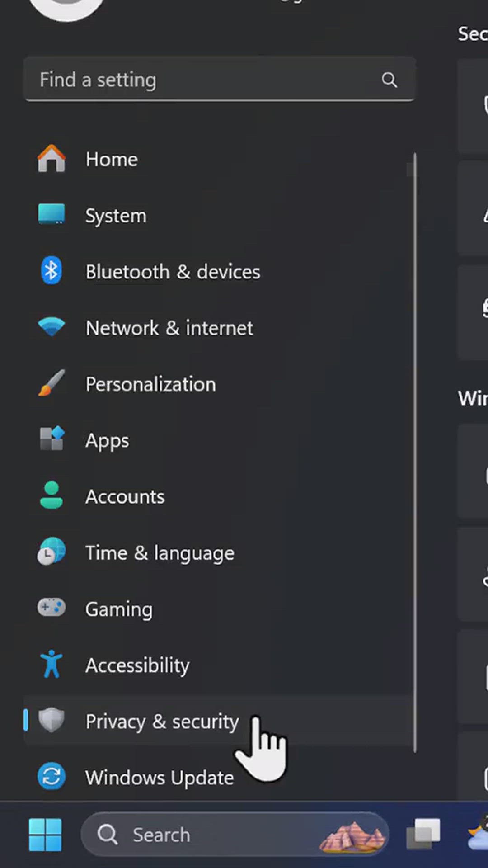This screenshot has width=488, height=868.
Task: Click the Windows Update sync icon
Action: (x=52, y=777)
